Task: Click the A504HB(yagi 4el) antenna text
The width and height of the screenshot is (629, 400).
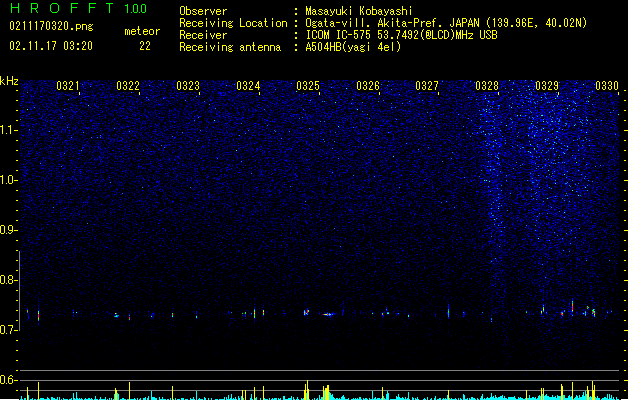Action: click(353, 47)
